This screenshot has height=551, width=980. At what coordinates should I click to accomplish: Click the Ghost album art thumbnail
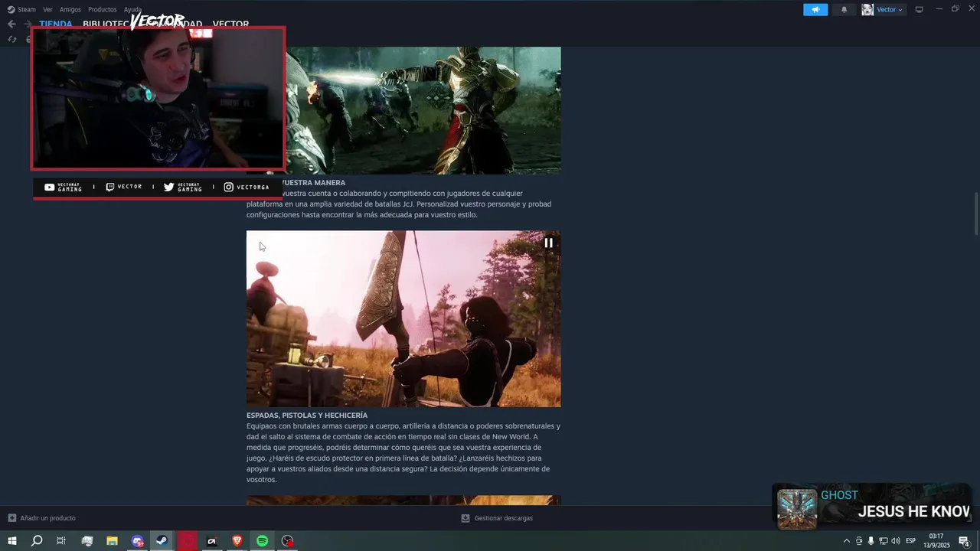click(x=797, y=509)
